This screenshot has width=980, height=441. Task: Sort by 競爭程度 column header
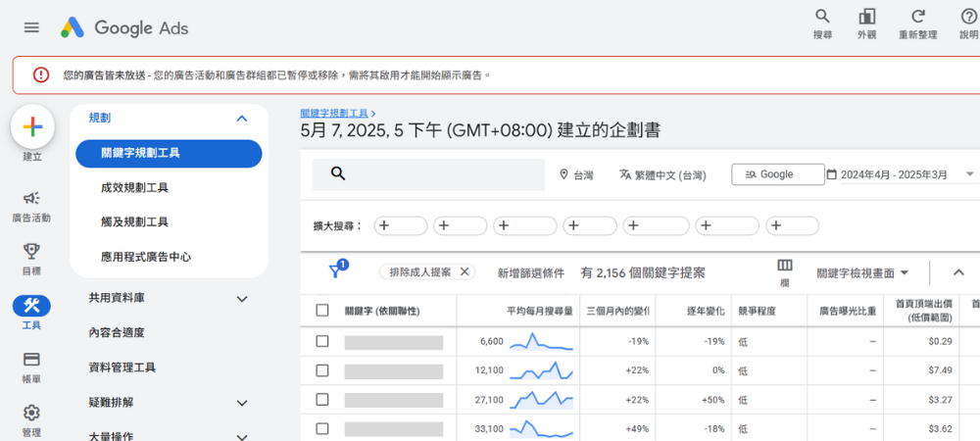point(757,311)
